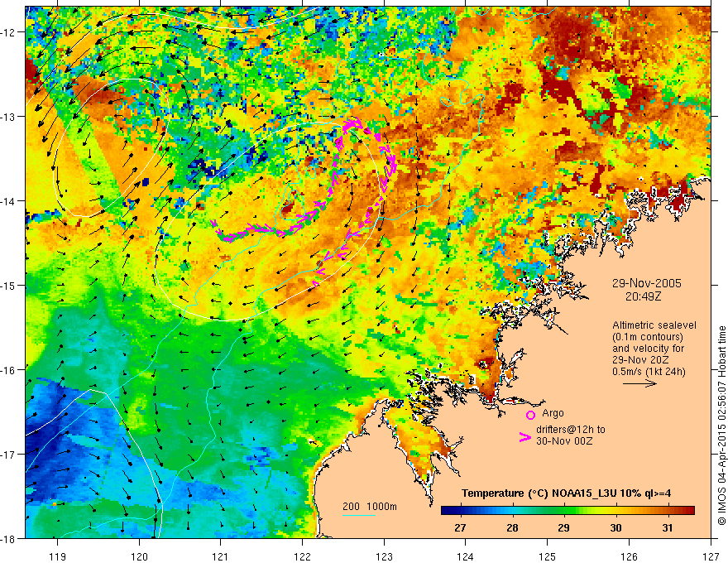This screenshot has width=728, height=563.
Task: Click the '29-Nov 20Z' legend text
Action: (642, 360)
